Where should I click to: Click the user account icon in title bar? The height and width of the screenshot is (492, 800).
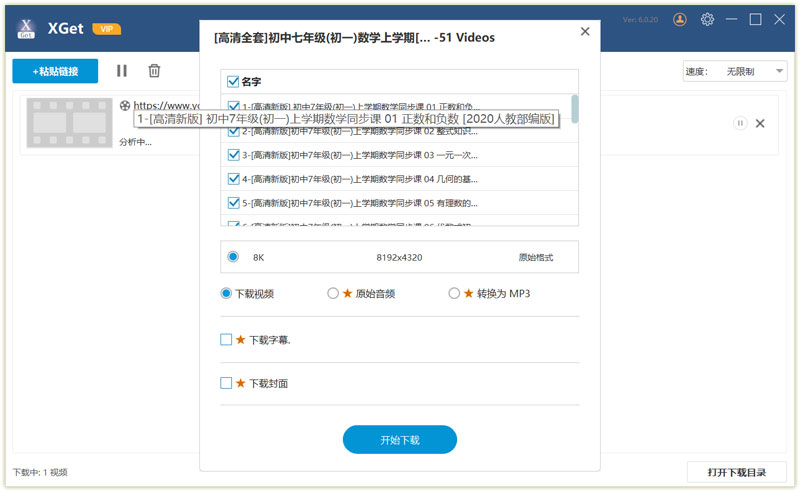[x=681, y=19]
